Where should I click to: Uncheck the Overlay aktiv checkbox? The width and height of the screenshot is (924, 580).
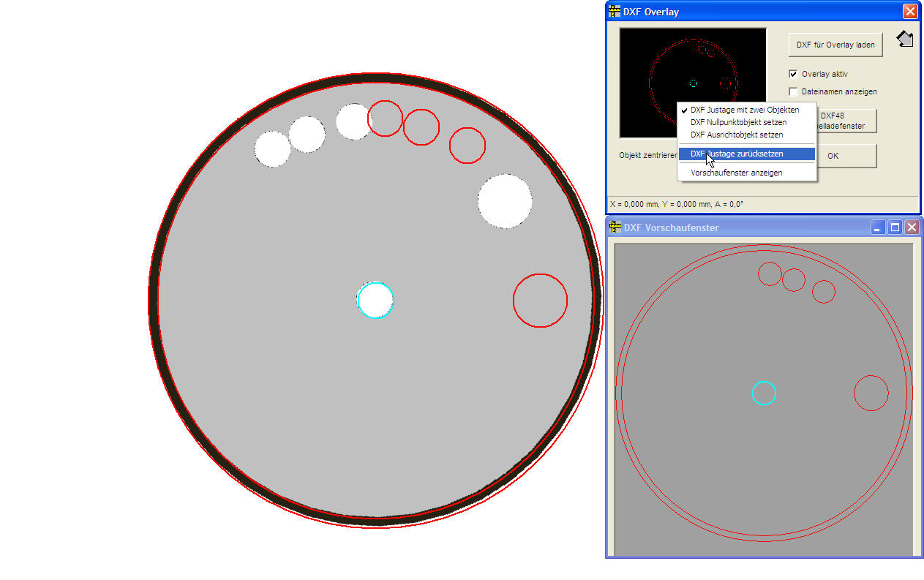pyautogui.click(x=793, y=74)
